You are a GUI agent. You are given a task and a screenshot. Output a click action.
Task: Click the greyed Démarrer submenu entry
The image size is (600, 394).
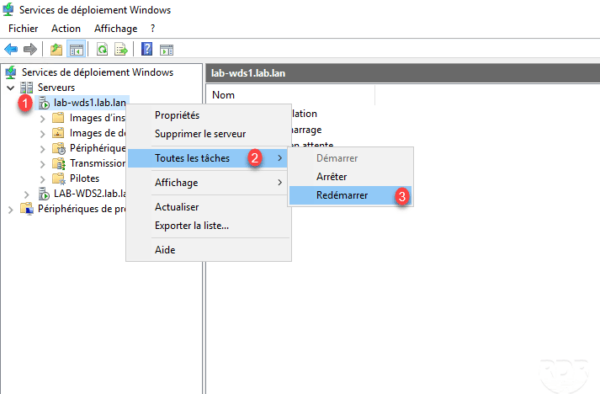pyautogui.click(x=350, y=158)
